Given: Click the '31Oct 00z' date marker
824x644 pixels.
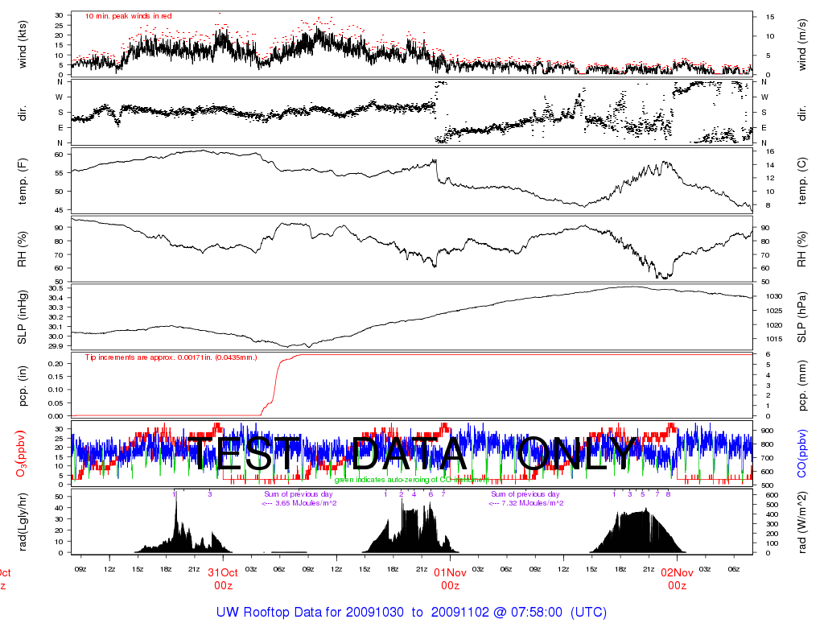Looking at the screenshot, I should coord(223,579).
